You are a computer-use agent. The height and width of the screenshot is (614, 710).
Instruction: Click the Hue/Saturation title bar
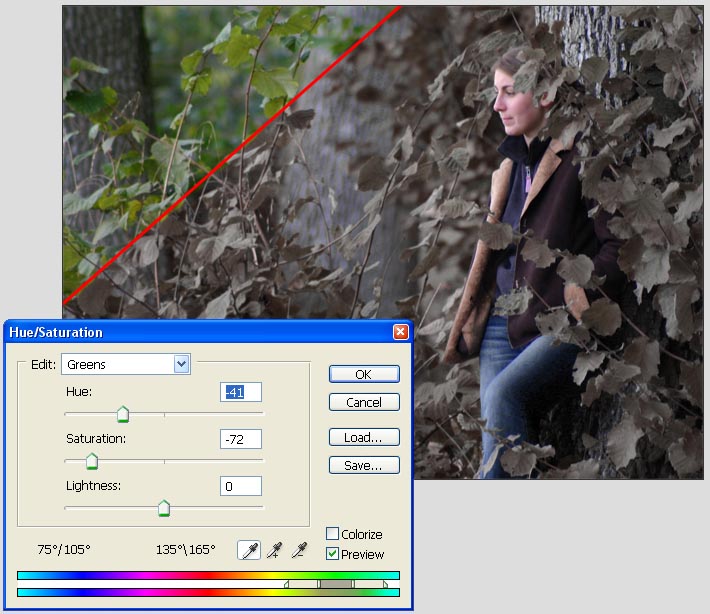208,332
